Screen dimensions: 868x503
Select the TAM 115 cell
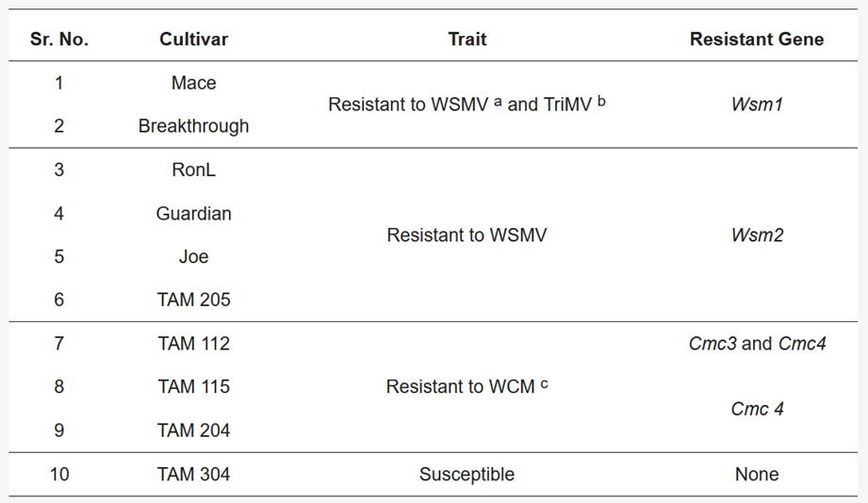point(193,386)
